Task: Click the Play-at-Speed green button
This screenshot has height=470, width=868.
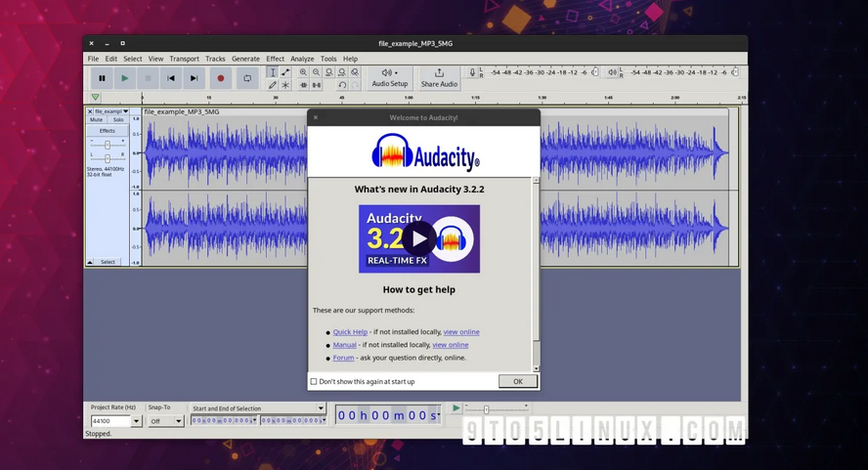Action: click(x=456, y=408)
